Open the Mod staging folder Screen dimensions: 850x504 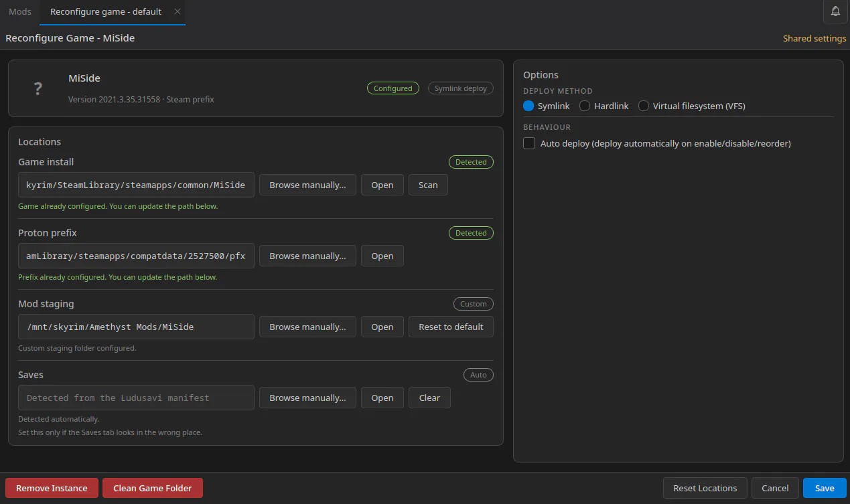click(382, 327)
